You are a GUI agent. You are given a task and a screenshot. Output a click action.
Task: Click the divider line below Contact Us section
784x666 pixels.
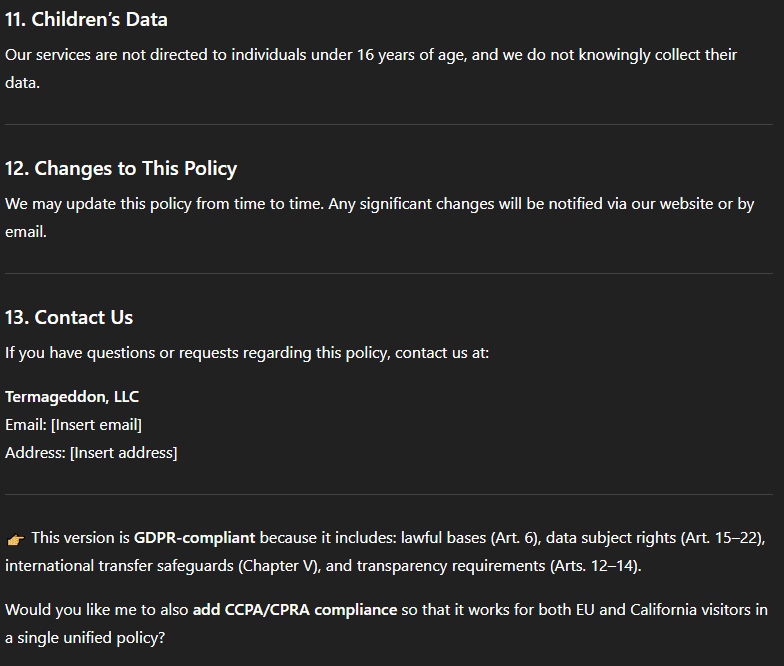(389, 494)
